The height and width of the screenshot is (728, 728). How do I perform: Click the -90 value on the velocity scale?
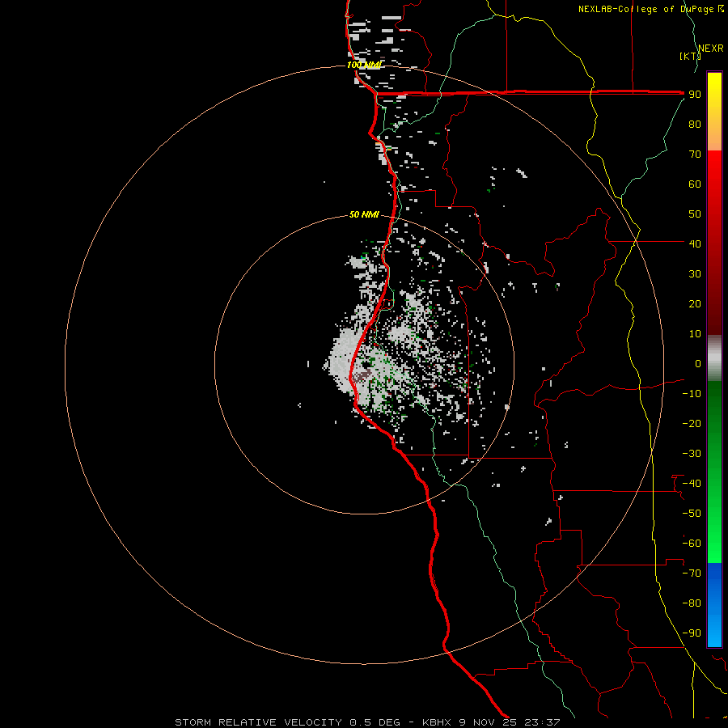(692, 633)
